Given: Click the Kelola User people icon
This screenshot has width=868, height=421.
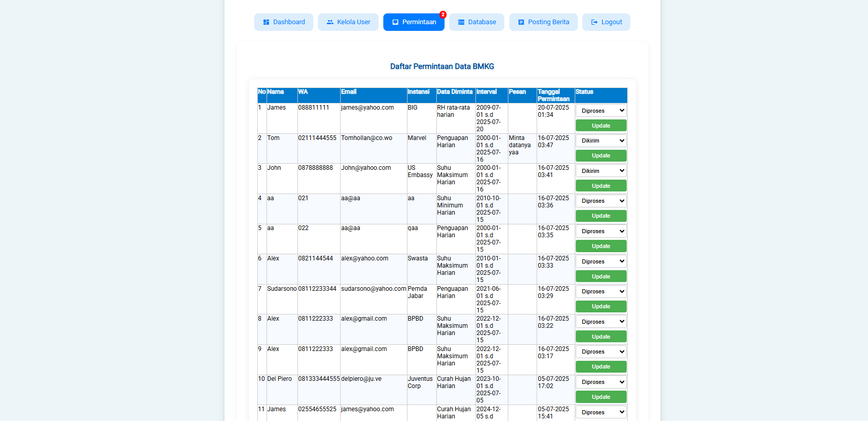Looking at the screenshot, I should [x=330, y=22].
